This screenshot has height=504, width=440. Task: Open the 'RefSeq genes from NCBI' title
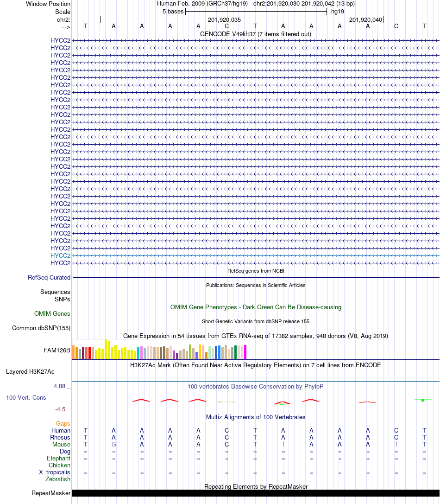tap(256, 271)
